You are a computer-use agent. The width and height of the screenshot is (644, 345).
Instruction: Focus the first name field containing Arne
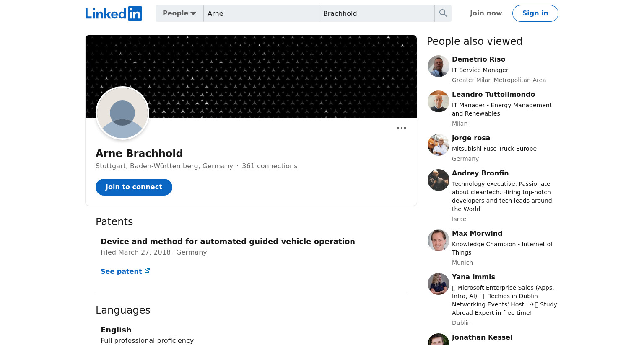[x=261, y=13]
